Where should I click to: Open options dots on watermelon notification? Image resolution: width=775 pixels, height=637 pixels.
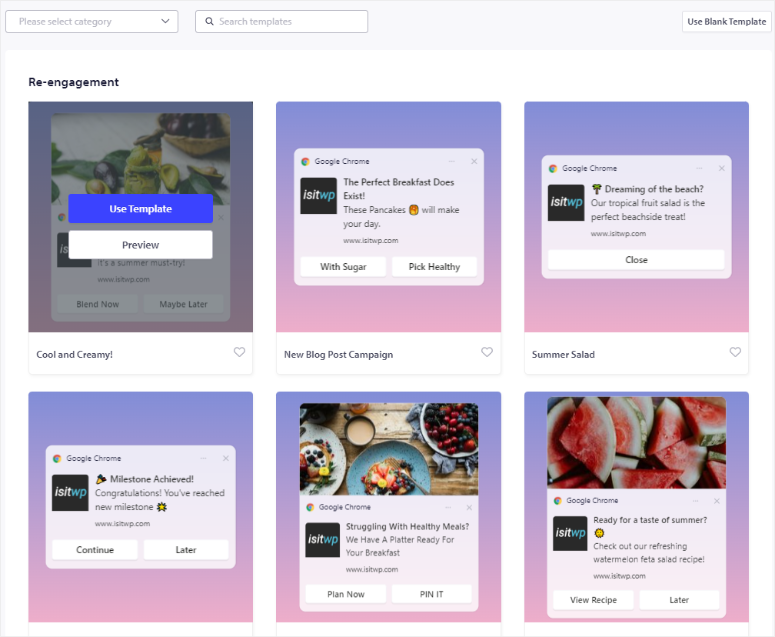click(x=695, y=501)
